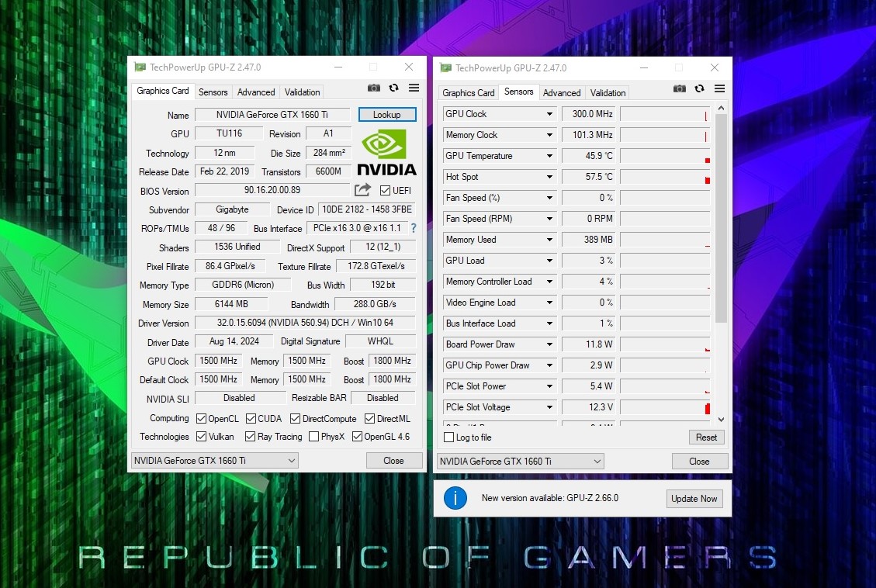The width and height of the screenshot is (876, 588).
Task: Open the Memory Used sensor dropdown
Action: point(549,240)
